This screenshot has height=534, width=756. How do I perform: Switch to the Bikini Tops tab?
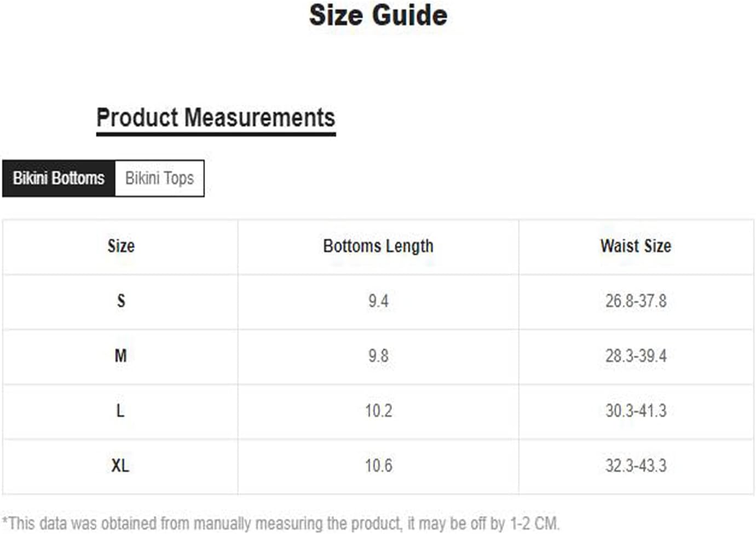pyautogui.click(x=159, y=179)
